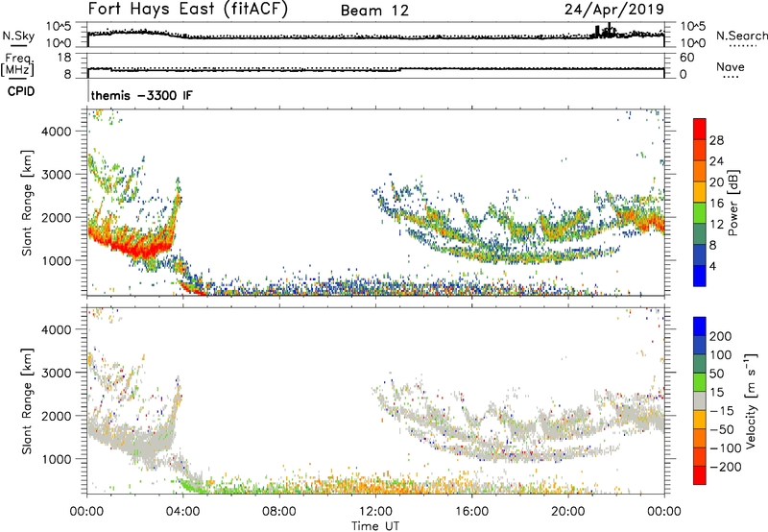This screenshot has height=532, width=768.
Task: Click the '04:00' time tick label
Action: 183,512
